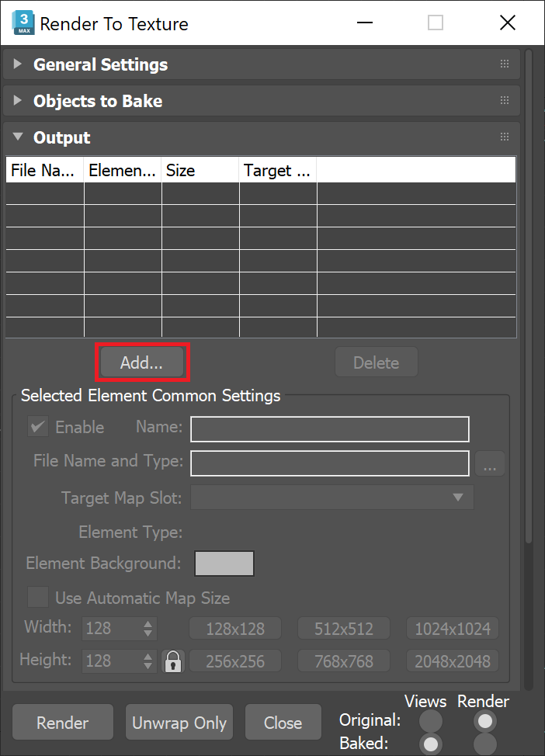This screenshot has width=545, height=756.
Task: Click the 3ds Max icon in the title bar
Action: tap(22, 23)
